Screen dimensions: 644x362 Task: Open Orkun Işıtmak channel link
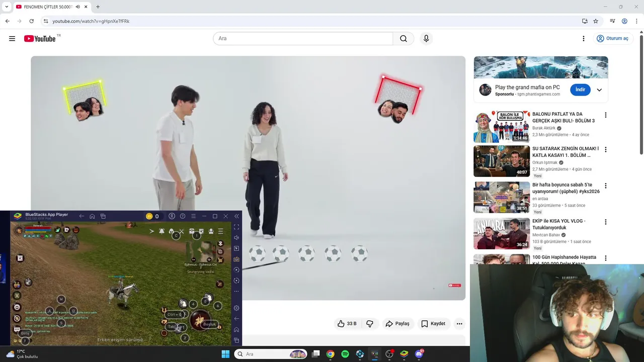(x=545, y=162)
